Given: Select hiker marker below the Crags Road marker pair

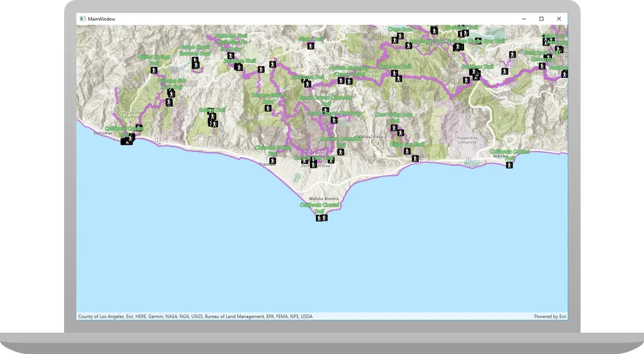Looking at the screenshot, I should point(408,45).
